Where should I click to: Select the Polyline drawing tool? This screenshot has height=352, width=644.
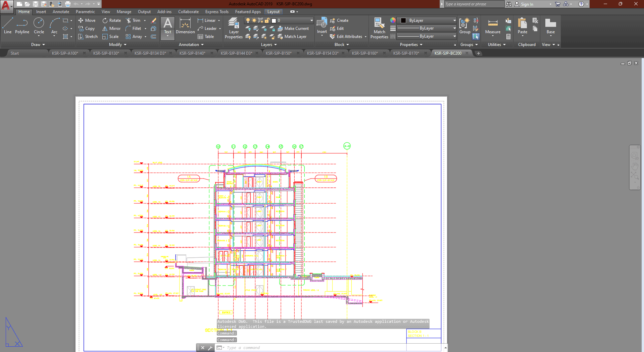22,26
